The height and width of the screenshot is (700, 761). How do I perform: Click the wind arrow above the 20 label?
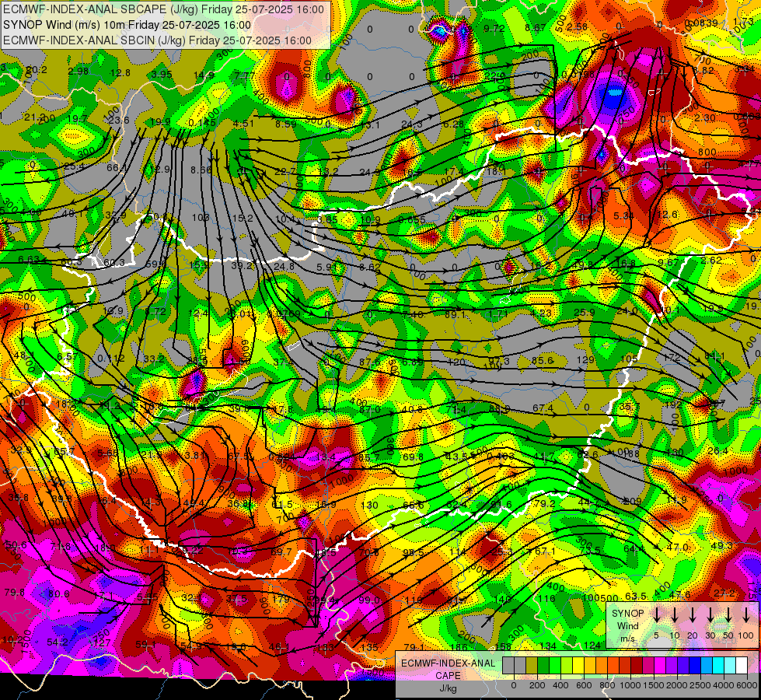[692, 615]
